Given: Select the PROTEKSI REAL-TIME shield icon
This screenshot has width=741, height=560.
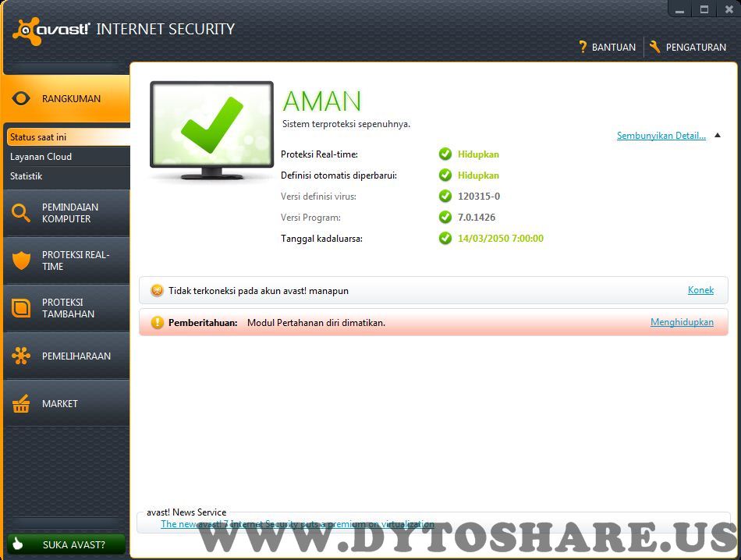Looking at the screenshot, I should 21,260.
